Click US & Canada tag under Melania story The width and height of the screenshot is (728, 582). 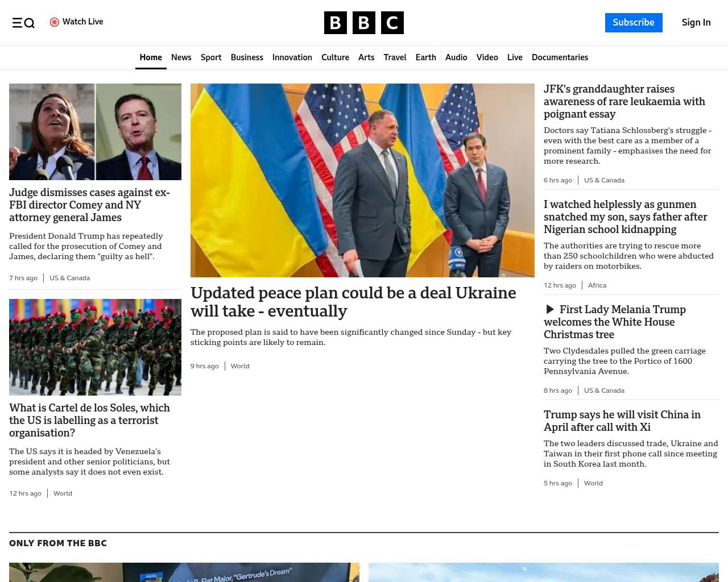coord(604,390)
